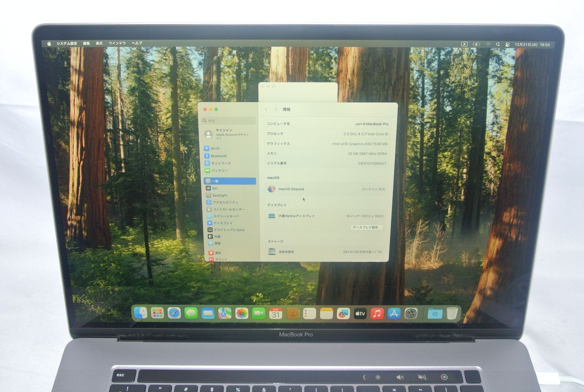
Task: Select Siri in the sidebar
Action: pyautogui.click(x=215, y=188)
